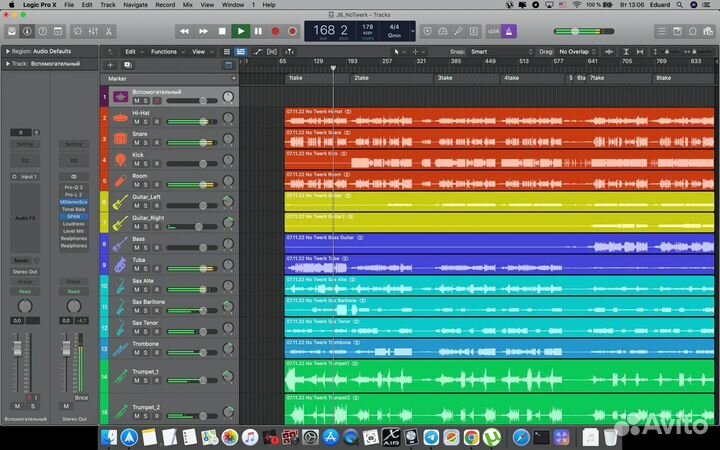Screen dimensions: 720x450
Task: Click the Trumpet_1 track icon
Action: coord(119,379)
